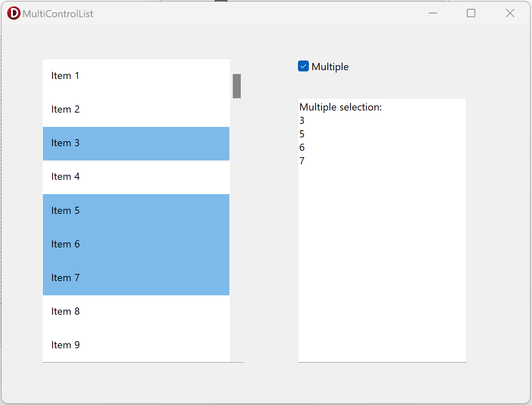Click the list's vertical scrollbar thumb
532x405 pixels.
click(237, 86)
